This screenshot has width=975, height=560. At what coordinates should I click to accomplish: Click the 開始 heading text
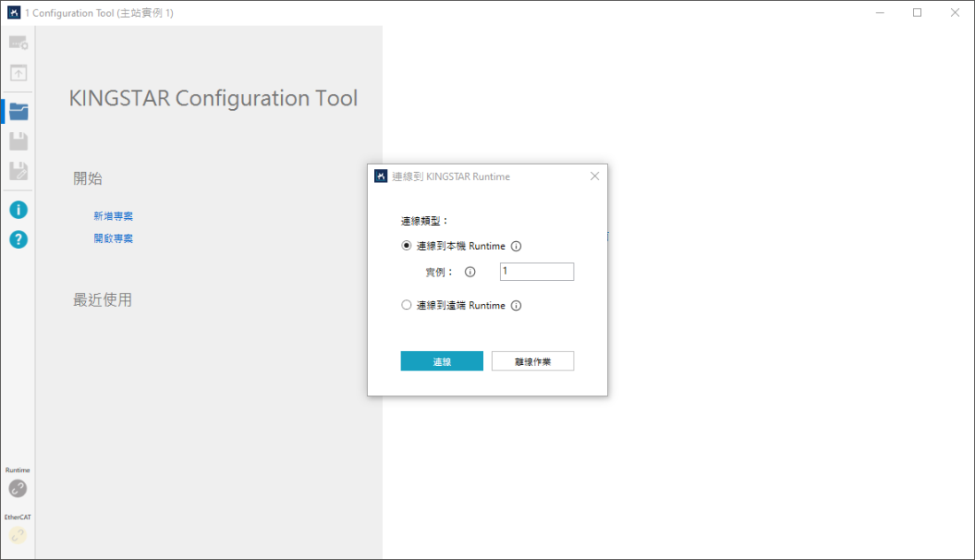pyautogui.click(x=88, y=178)
